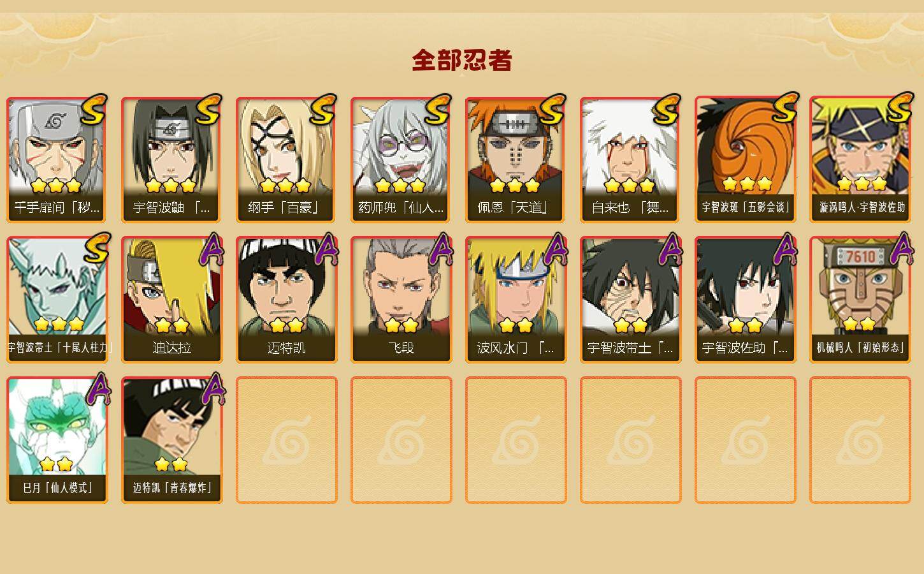Choose the 纲手「百豪」 card
The height and width of the screenshot is (574, 924).
(x=286, y=159)
